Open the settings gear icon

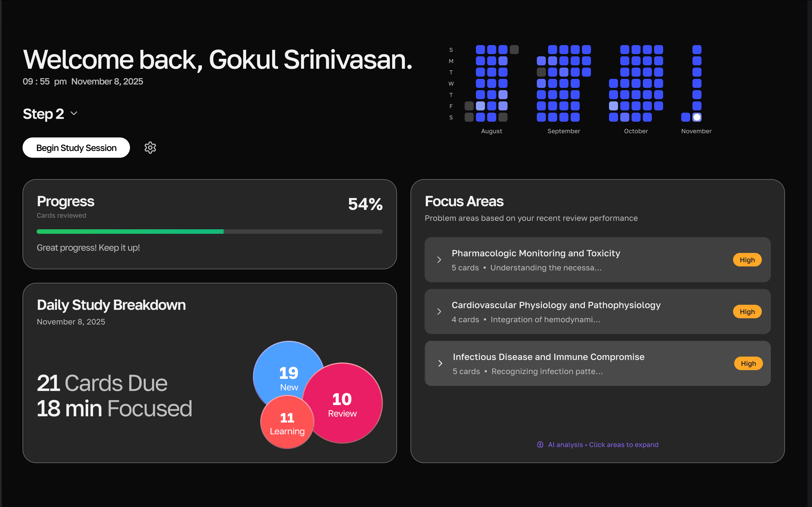[x=150, y=148]
